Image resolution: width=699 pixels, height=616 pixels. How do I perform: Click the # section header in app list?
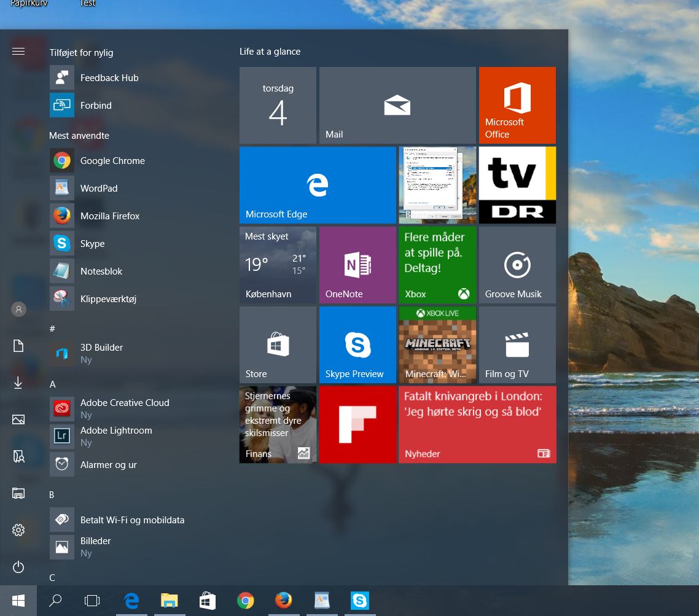(53, 329)
